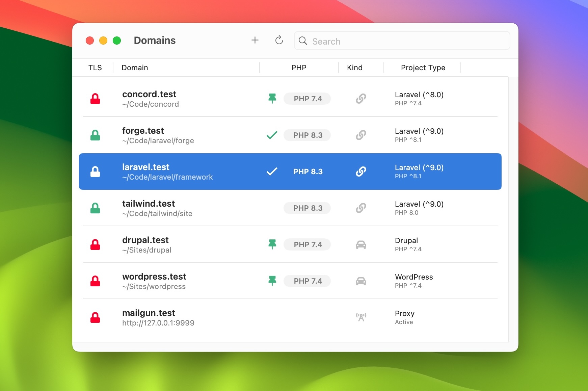Open PHP 8.3 version menu for laravel.test
Image resolution: width=588 pixels, height=391 pixels.
point(307,172)
